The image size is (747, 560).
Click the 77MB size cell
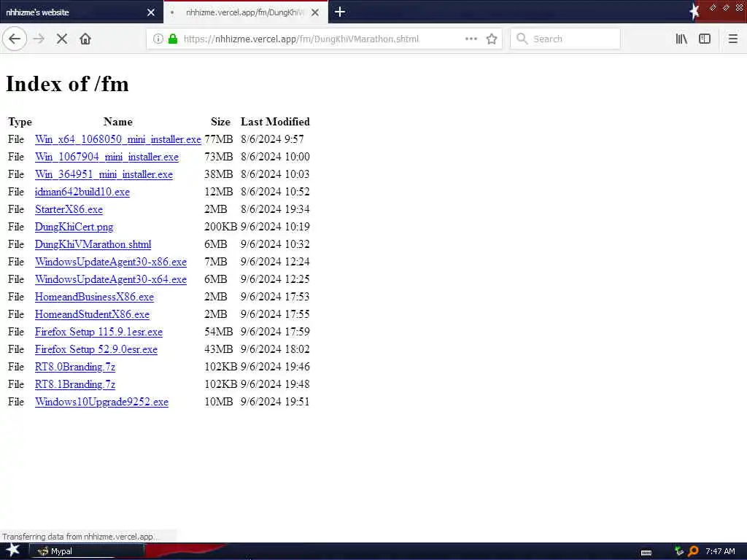(219, 139)
